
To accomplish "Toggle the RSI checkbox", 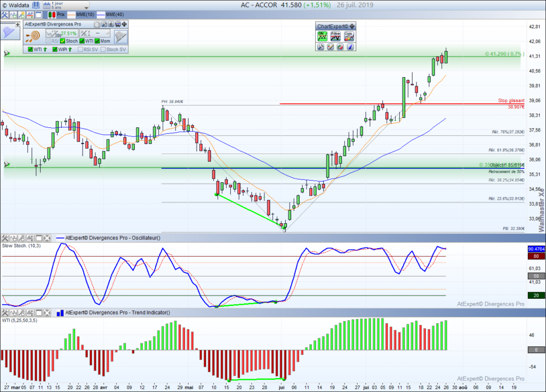I will pos(49,41).
